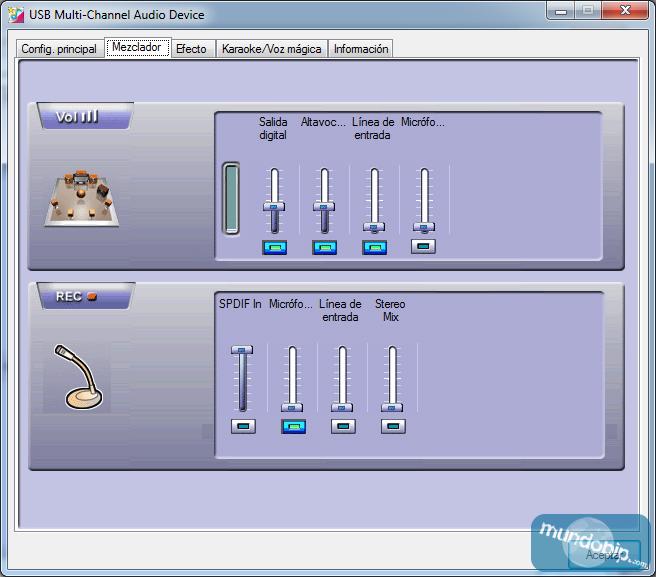
Task: Click the playback Línea de entrada slider handle
Action: 374,227
